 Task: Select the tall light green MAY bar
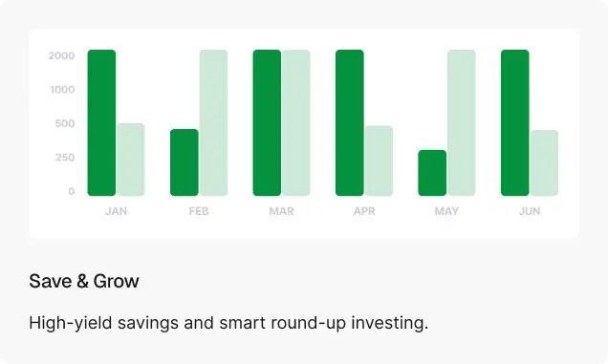pyautogui.click(x=462, y=122)
